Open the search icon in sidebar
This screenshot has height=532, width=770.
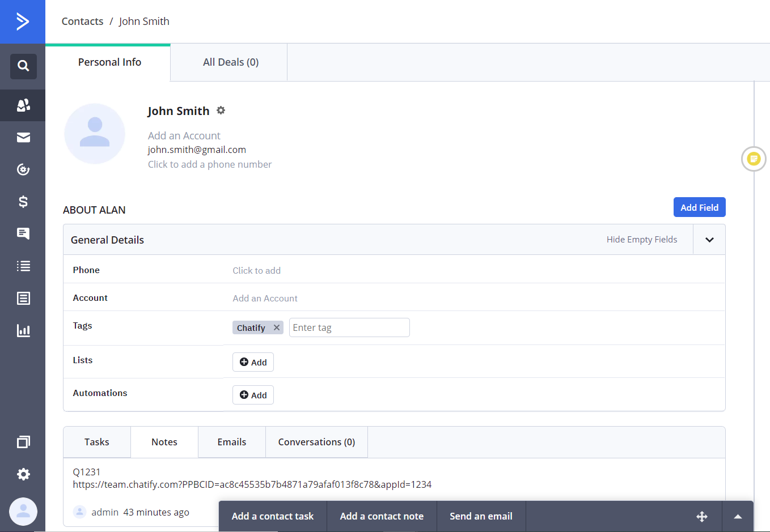tap(23, 66)
